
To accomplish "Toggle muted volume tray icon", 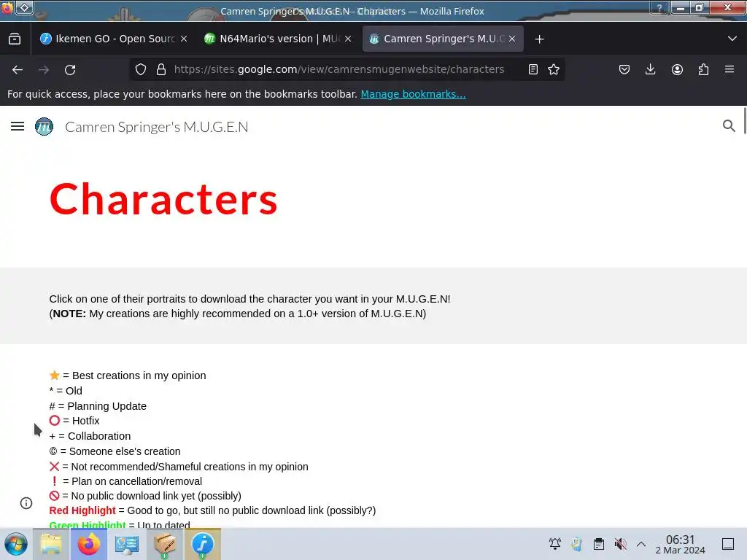I will (x=620, y=543).
